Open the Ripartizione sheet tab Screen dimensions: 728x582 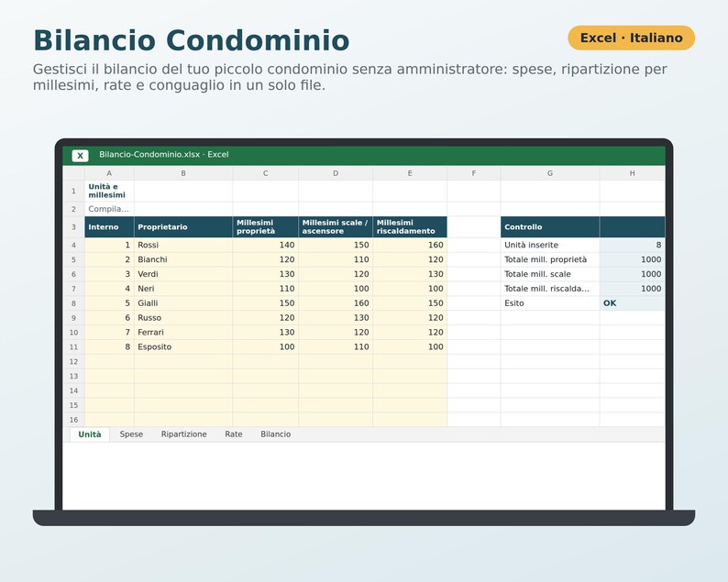[x=184, y=434]
